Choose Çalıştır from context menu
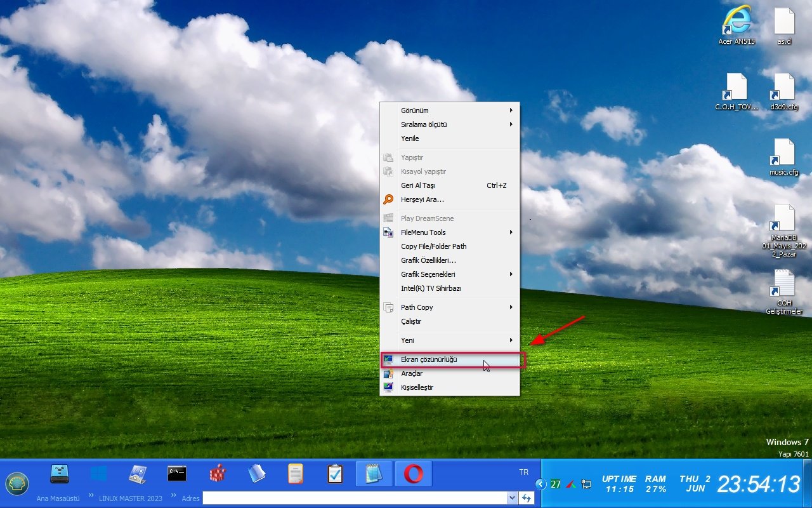Screen dimensions: 812x508 pos(450,321)
